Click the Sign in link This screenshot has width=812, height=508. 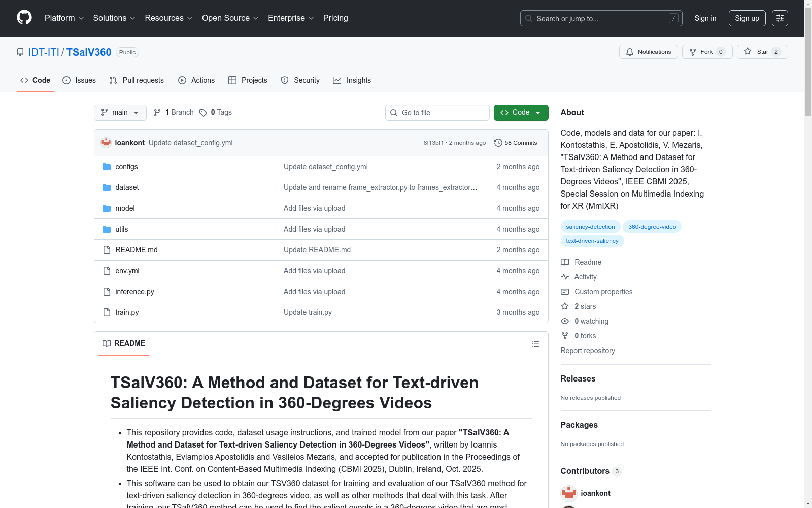point(705,18)
